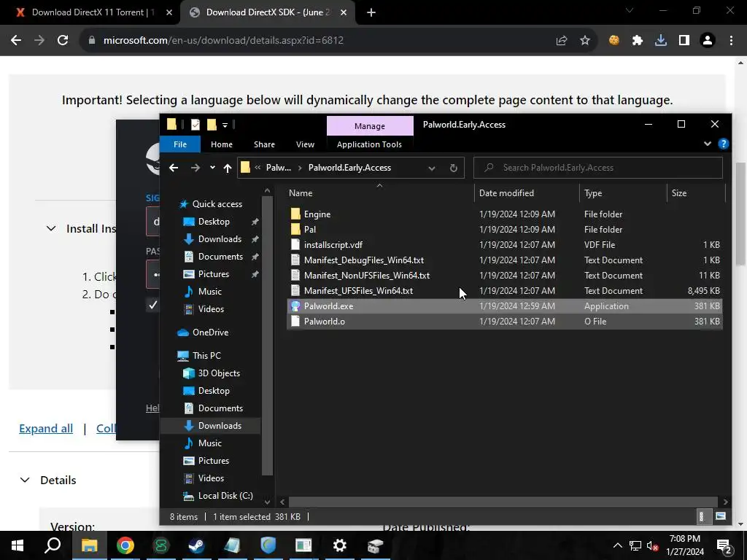Bookmark this page with the star icon

pos(584,41)
